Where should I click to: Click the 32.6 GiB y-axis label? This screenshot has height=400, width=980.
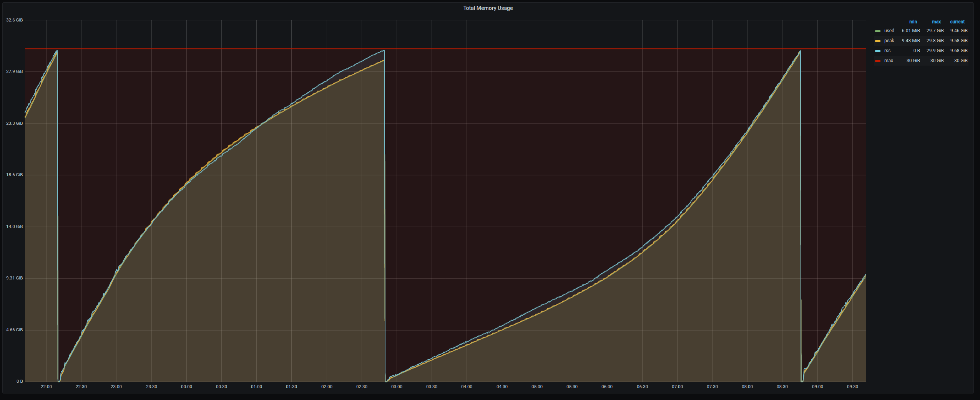click(14, 20)
